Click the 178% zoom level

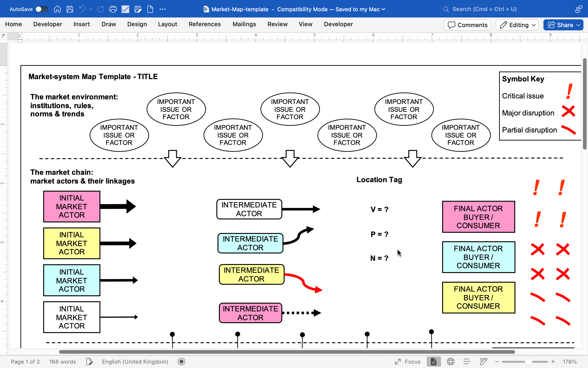(x=570, y=362)
